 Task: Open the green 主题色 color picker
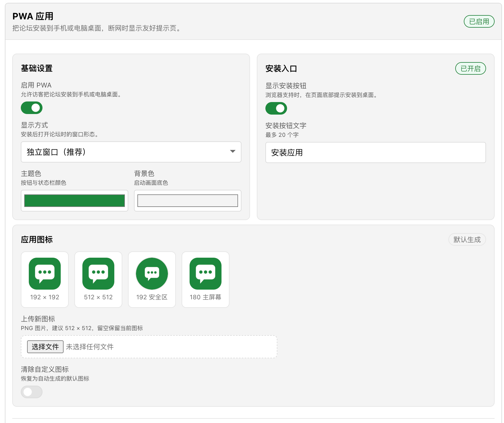[74, 201]
